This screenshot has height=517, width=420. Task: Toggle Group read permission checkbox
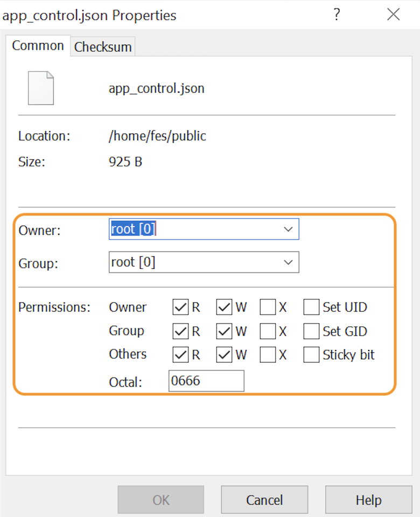[180, 331]
